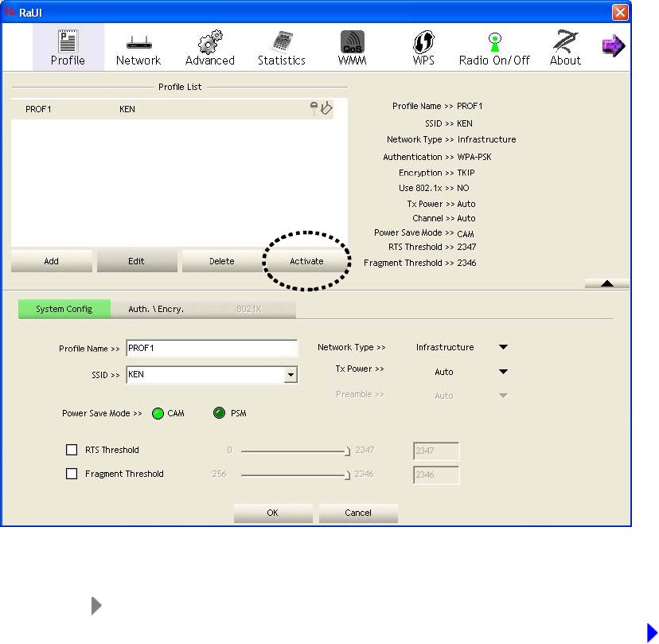Close the RaUI window
Screen dimensions: 659x644
(x=620, y=12)
